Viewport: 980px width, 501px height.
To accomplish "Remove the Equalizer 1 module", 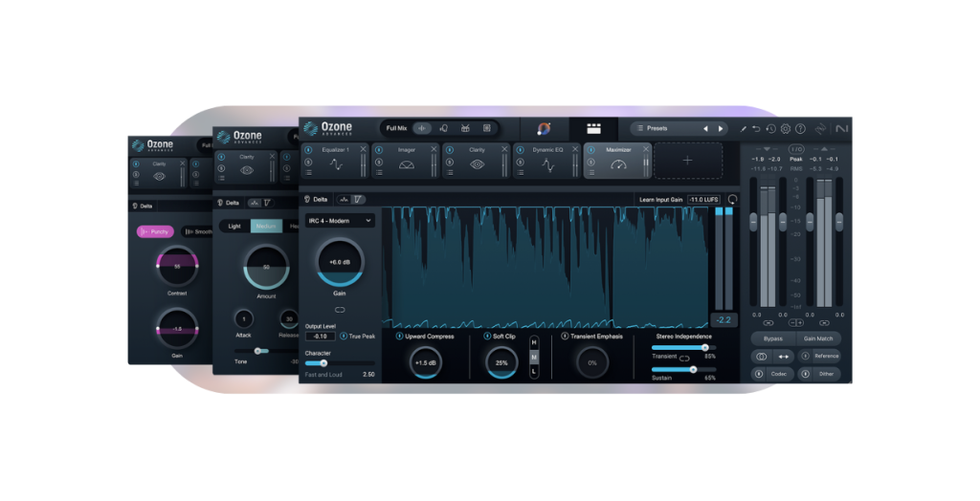I will (x=363, y=149).
